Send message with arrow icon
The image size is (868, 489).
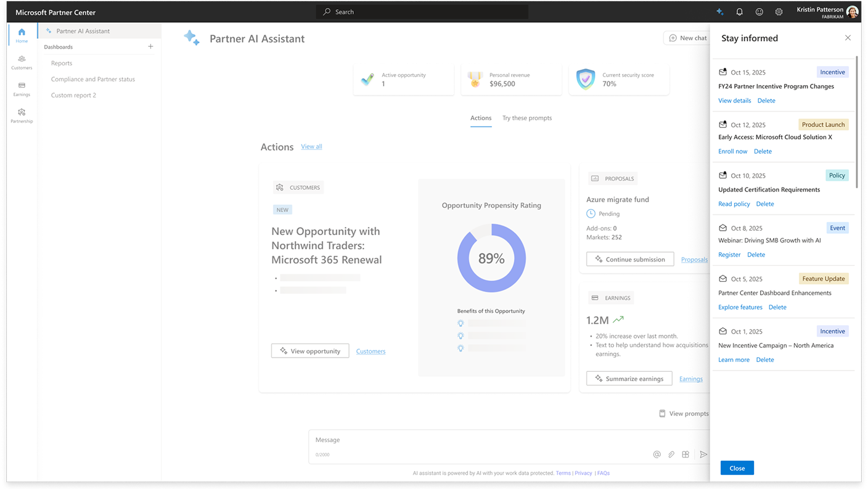pos(703,454)
